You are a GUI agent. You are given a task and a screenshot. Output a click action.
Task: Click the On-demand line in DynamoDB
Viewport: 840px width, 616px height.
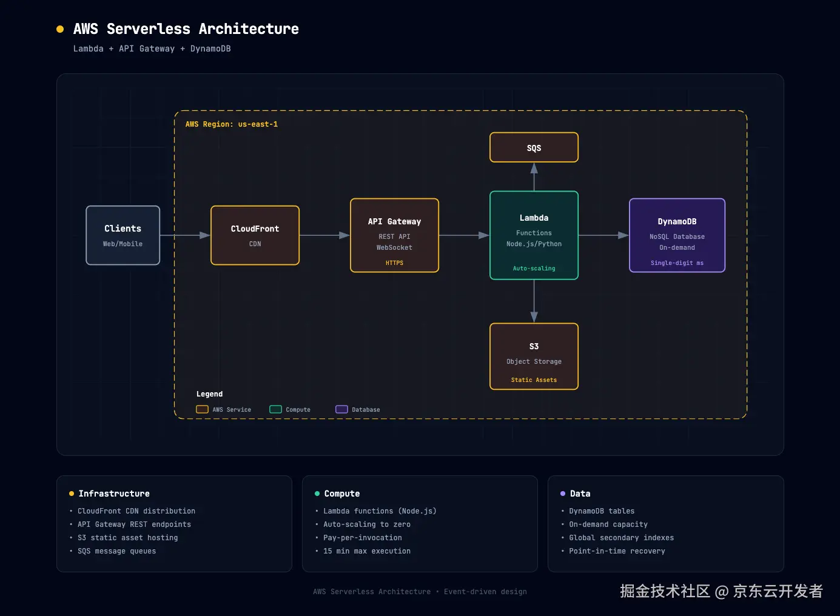click(x=677, y=247)
